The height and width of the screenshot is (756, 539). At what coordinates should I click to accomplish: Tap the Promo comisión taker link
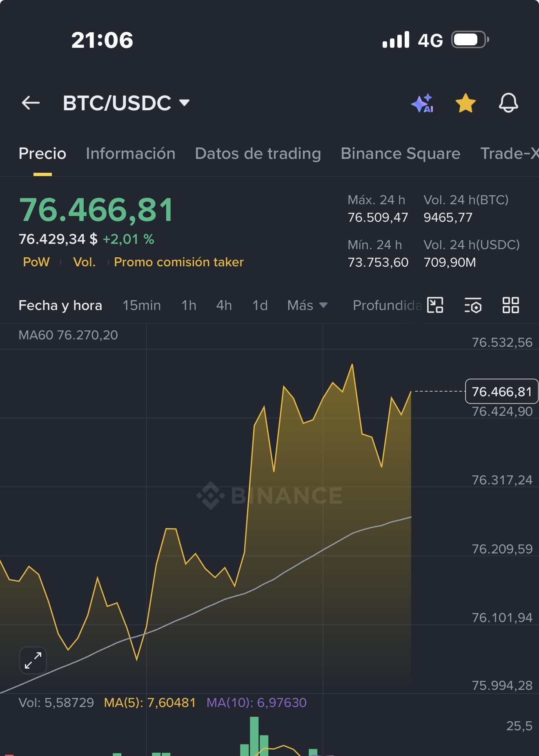click(x=178, y=262)
